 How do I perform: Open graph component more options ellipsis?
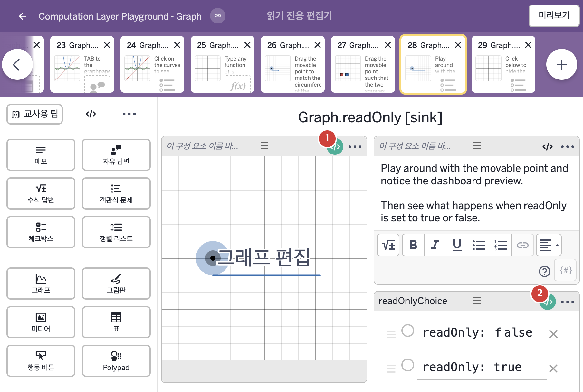tap(355, 147)
